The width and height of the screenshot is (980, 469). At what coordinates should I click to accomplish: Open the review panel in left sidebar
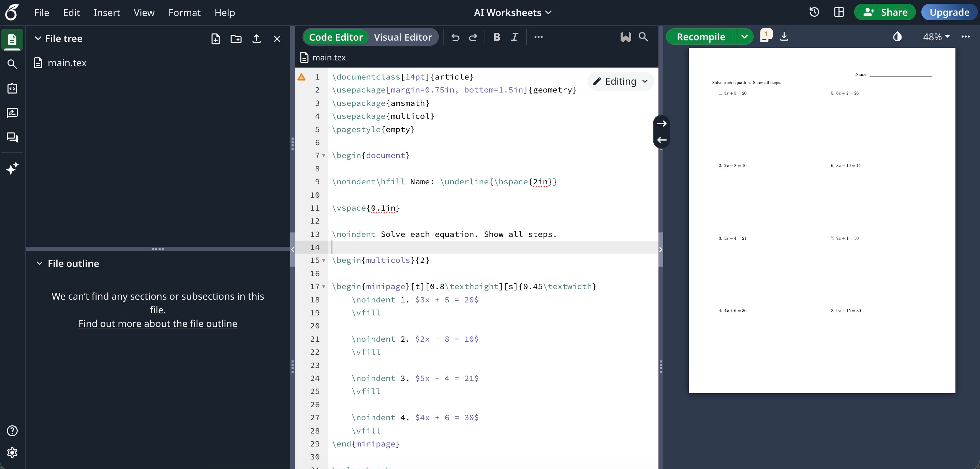[x=12, y=113]
